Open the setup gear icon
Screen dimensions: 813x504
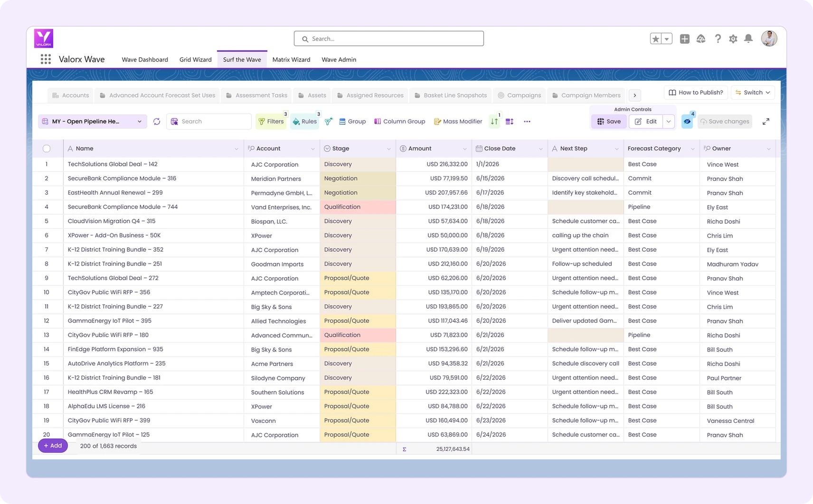[733, 39]
